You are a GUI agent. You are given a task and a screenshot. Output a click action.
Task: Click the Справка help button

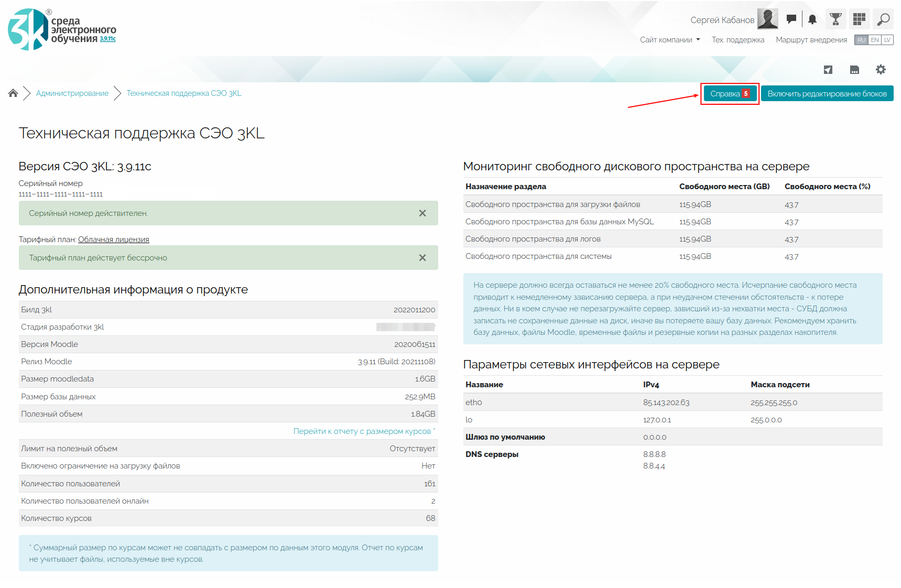coord(730,94)
